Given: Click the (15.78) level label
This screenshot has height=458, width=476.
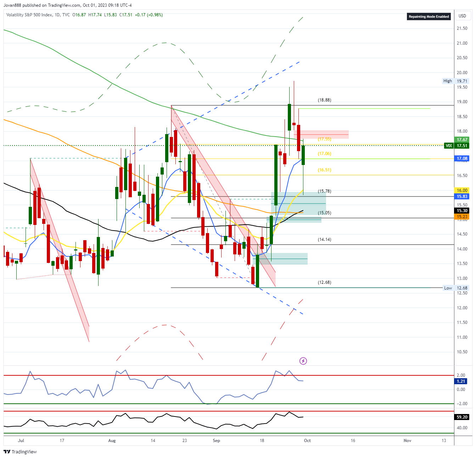Looking at the screenshot, I should [x=324, y=191].
